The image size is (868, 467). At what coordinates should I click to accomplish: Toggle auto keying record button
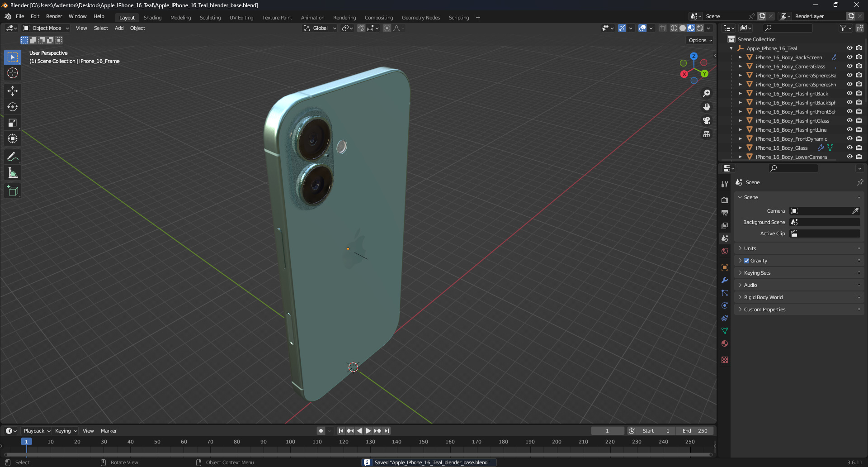[x=321, y=431]
